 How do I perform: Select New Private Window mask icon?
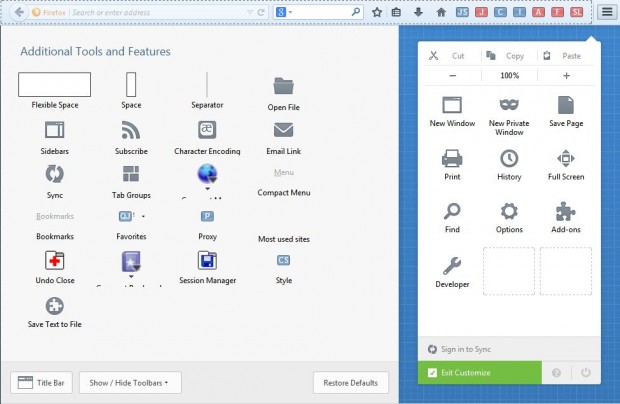click(509, 105)
